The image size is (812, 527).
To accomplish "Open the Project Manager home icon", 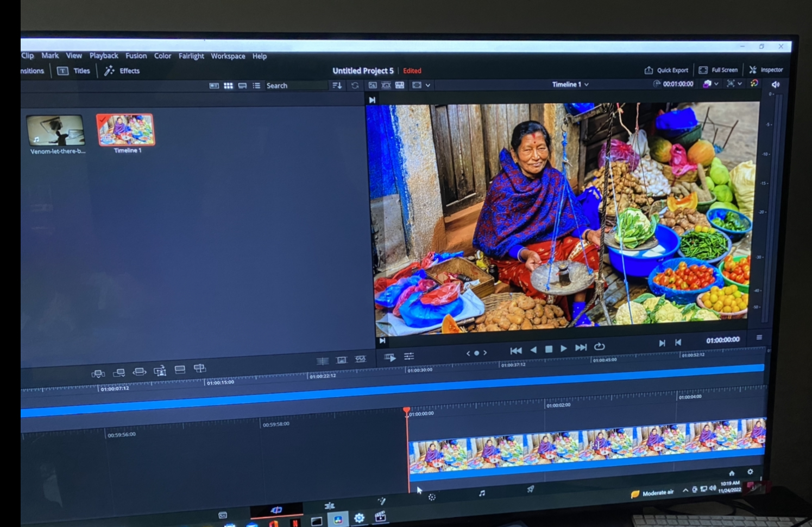I will click(x=732, y=473).
